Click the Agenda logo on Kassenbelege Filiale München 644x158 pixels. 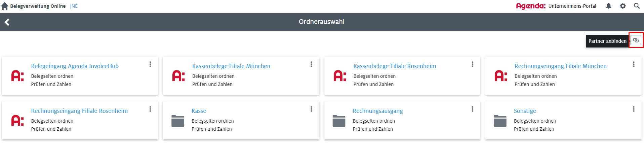(x=178, y=76)
